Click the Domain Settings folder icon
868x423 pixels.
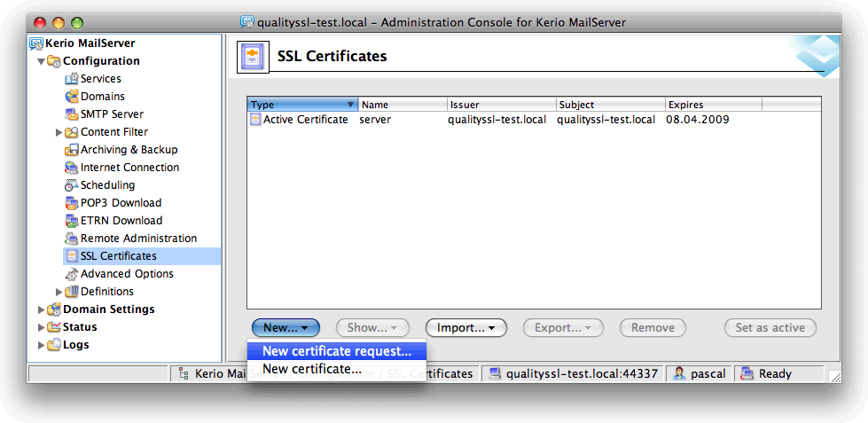coord(54,309)
